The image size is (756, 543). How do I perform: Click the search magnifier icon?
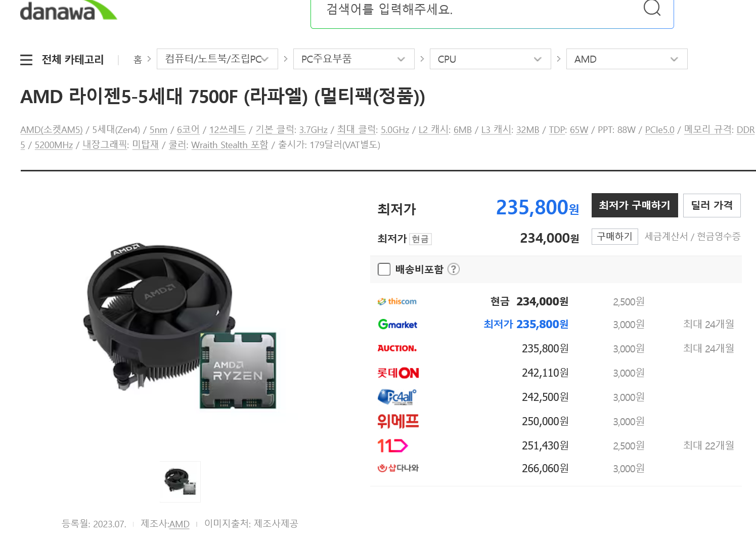tap(652, 7)
